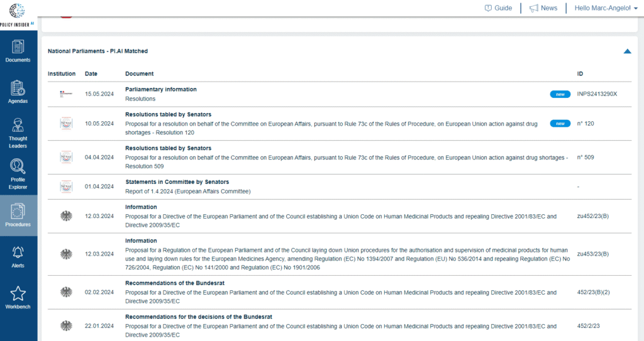
Task: Open the Guide from top bar
Action: point(497,8)
